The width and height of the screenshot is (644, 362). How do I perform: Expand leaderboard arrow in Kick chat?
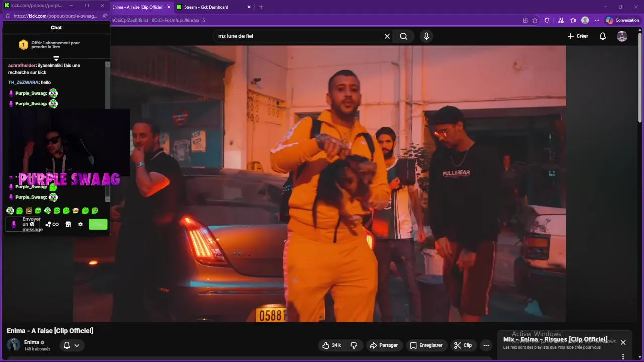[x=56, y=59]
